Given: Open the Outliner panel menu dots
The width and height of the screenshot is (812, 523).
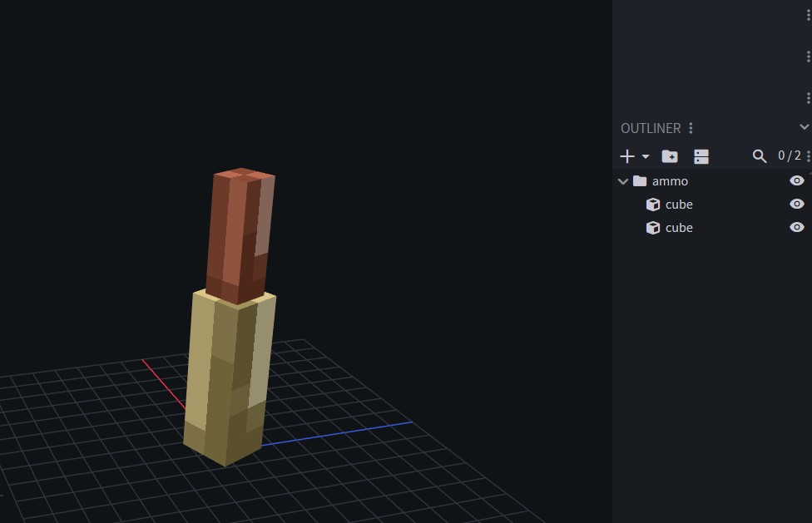Looking at the screenshot, I should point(691,128).
